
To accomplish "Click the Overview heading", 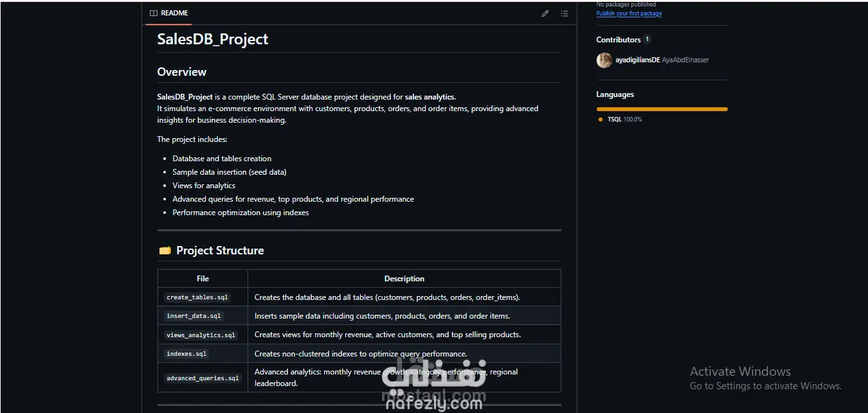I will pos(182,72).
